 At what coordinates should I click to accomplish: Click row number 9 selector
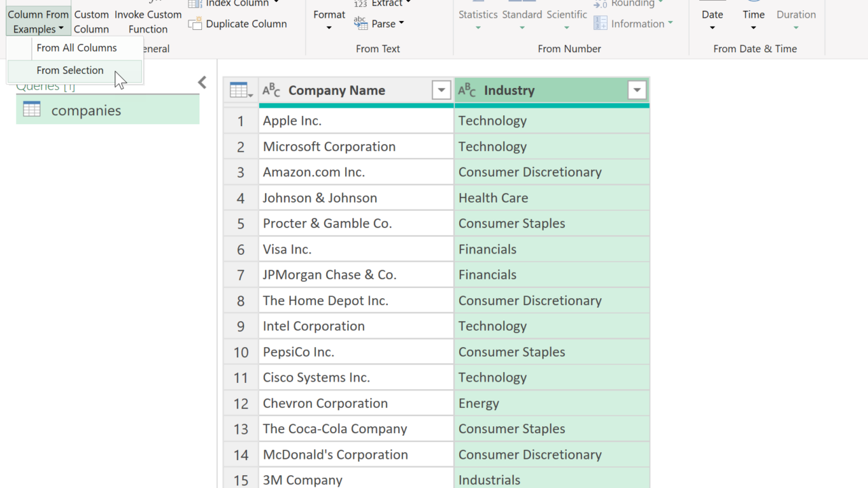tap(241, 326)
